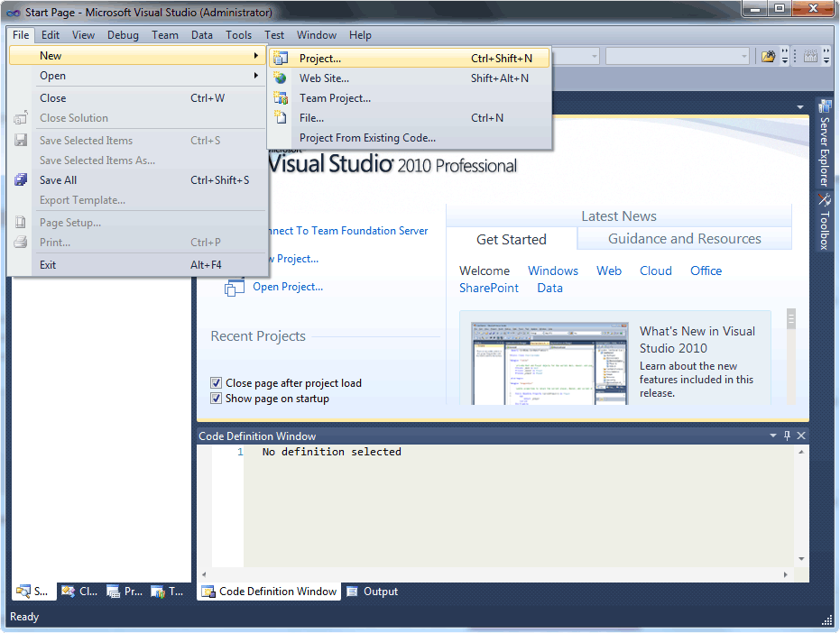
Task: Click the Windows category link
Action: tap(553, 271)
